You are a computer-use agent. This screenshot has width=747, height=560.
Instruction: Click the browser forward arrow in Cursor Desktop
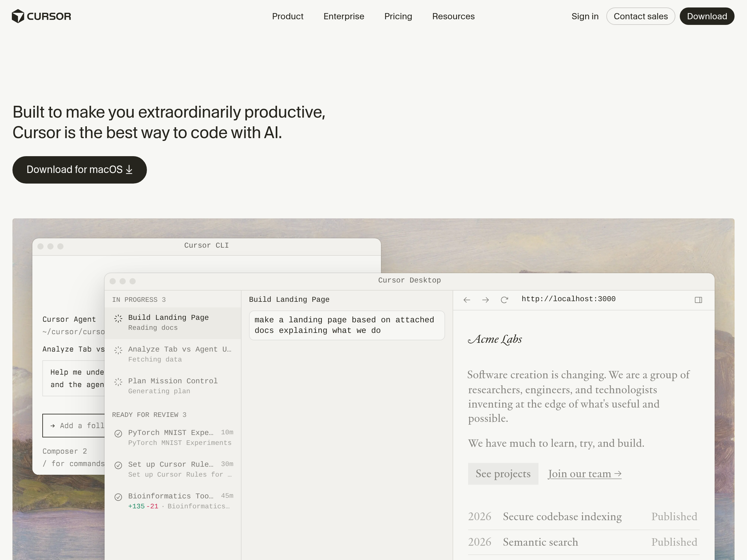[485, 300]
